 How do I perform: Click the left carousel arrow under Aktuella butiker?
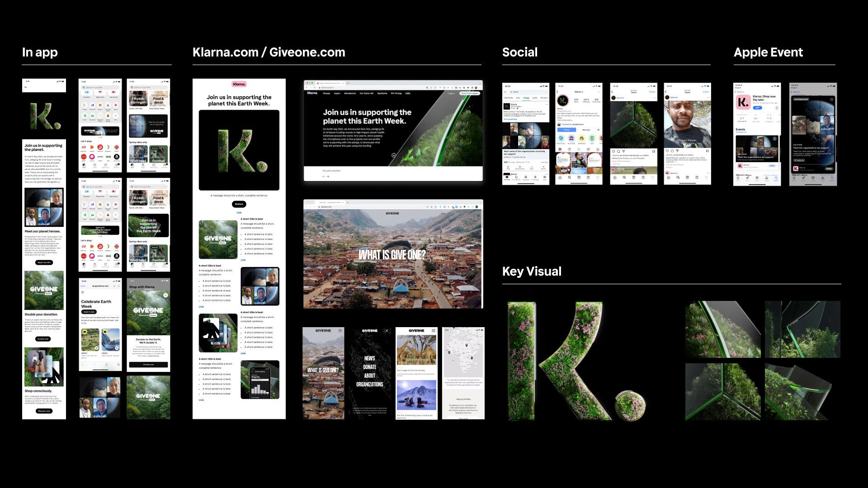324,177
